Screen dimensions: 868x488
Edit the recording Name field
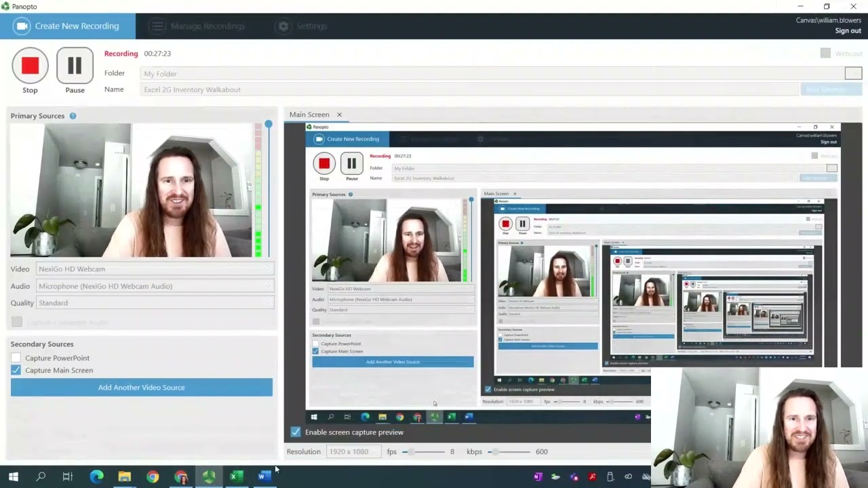click(x=469, y=89)
